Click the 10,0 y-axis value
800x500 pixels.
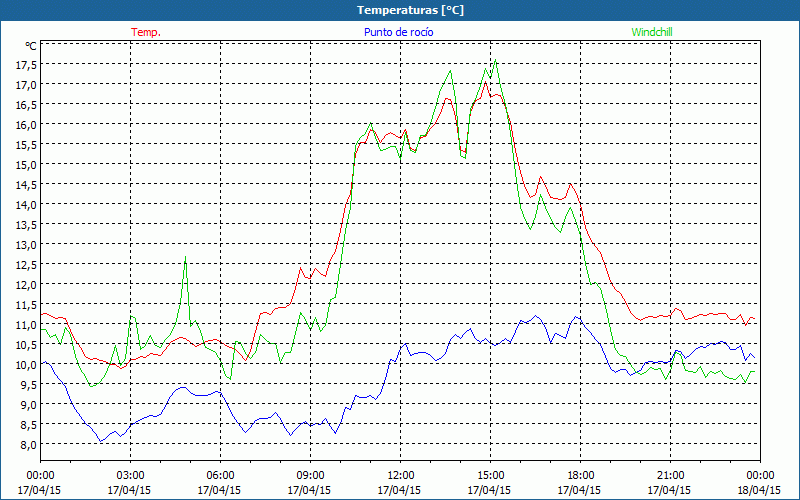click(x=26, y=364)
